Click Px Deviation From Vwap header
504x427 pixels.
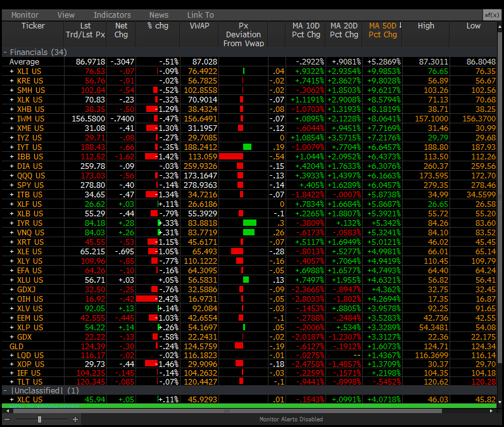[243, 34]
